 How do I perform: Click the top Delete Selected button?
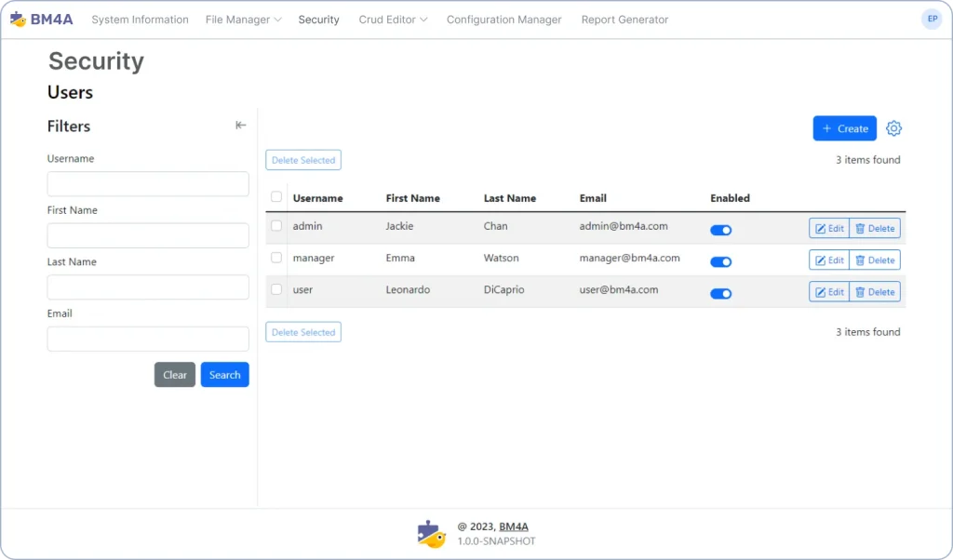303,160
